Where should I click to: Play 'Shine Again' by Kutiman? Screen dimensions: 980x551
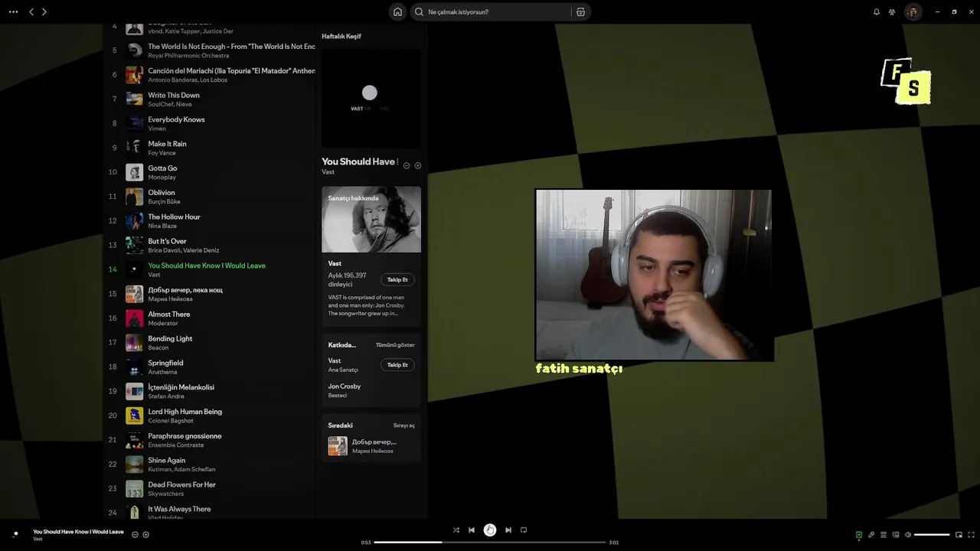pos(167,461)
